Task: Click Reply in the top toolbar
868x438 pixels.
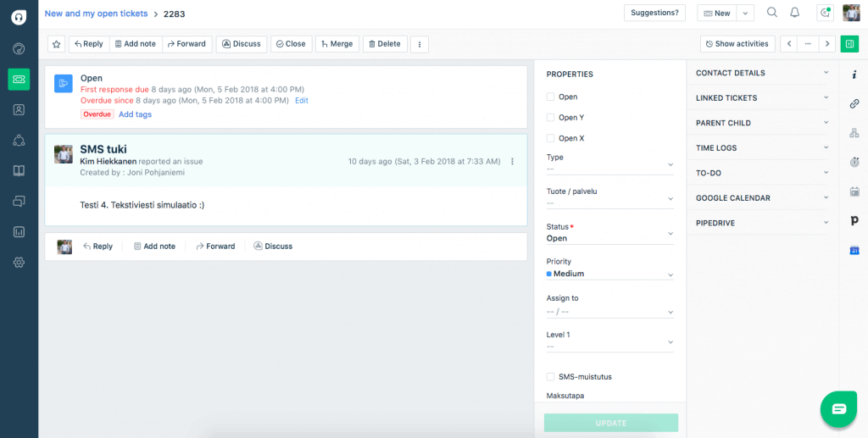Action: [x=89, y=44]
